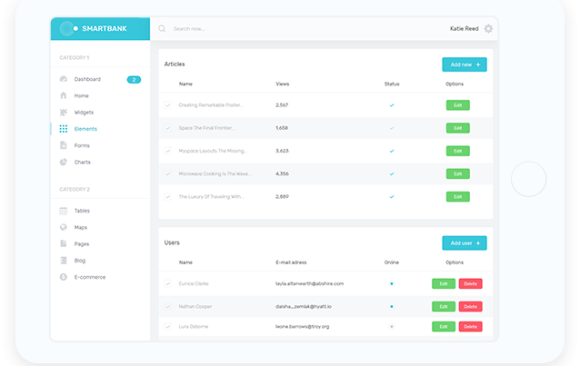This screenshot has width=580, height=366.
Task: Go to the Blog menu item
Action: click(80, 261)
